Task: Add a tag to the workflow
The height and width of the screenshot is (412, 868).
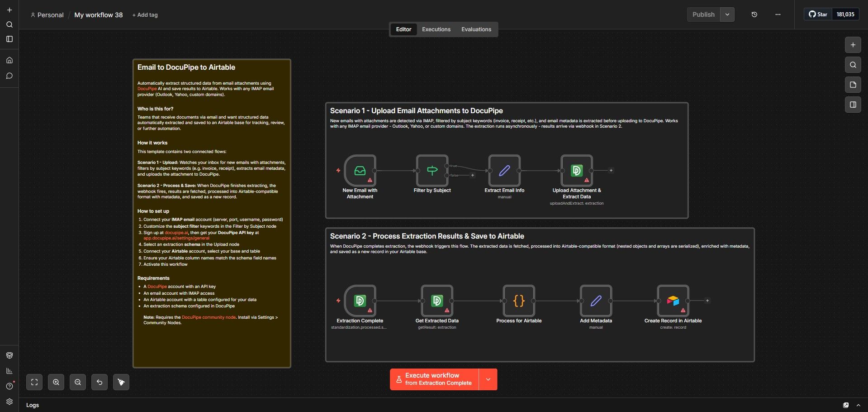Action: [144, 14]
